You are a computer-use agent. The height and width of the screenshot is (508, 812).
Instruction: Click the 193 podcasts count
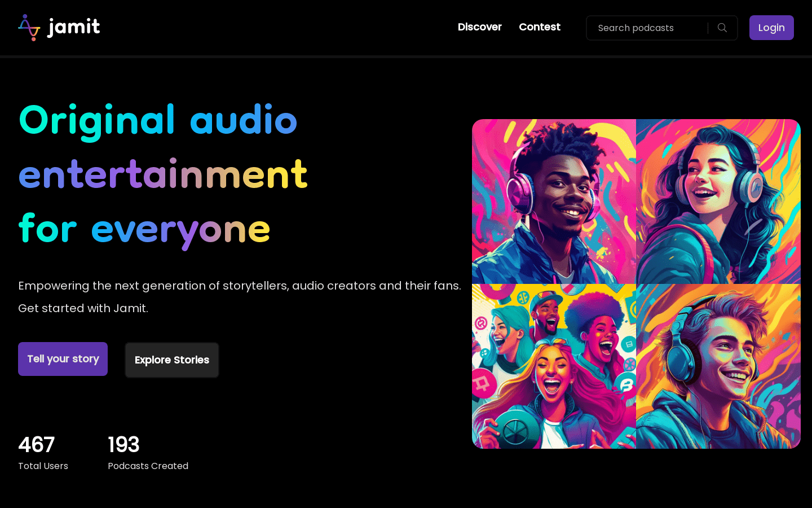point(123,445)
